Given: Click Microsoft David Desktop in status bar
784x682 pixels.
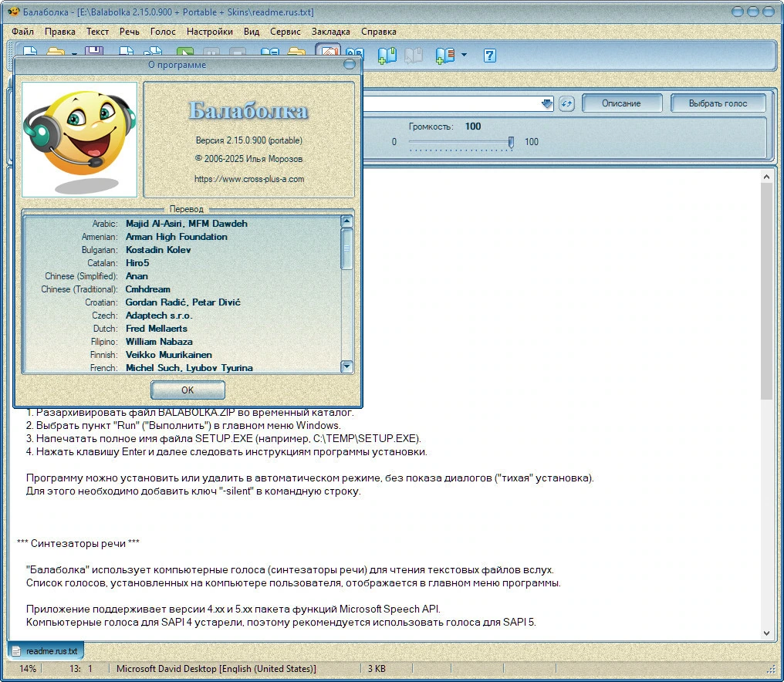Looking at the screenshot, I should (216, 669).
